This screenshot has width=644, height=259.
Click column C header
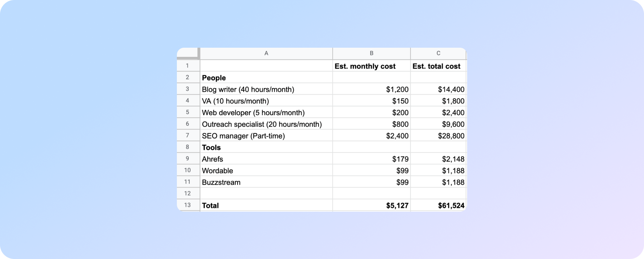(438, 53)
